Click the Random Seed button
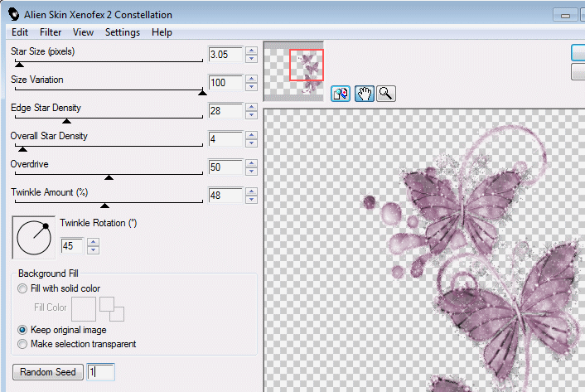Viewport: 585px width, 392px height. pyautogui.click(x=48, y=372)
